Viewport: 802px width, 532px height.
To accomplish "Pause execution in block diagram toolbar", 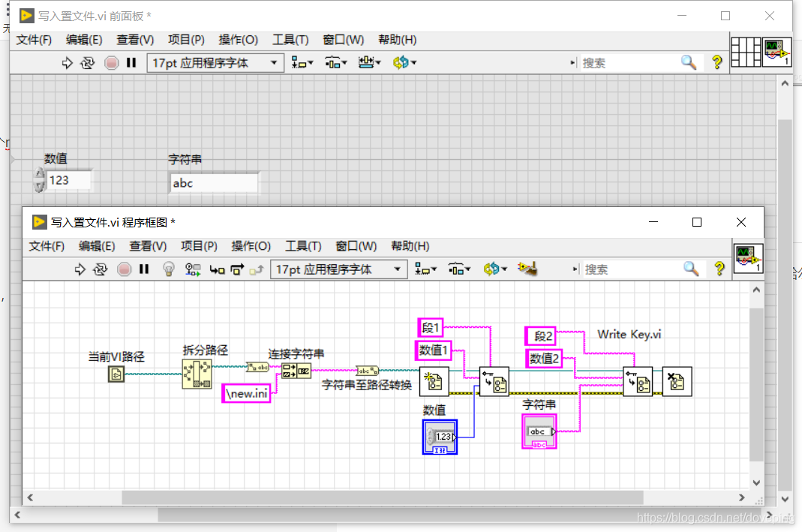I will (144, 269).
